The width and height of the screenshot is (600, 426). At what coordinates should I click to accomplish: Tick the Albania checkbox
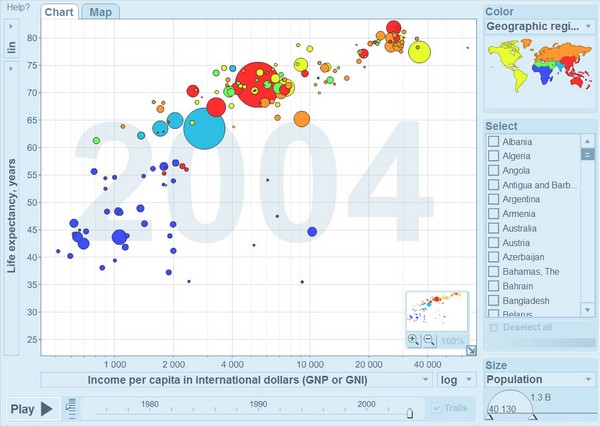493,142
